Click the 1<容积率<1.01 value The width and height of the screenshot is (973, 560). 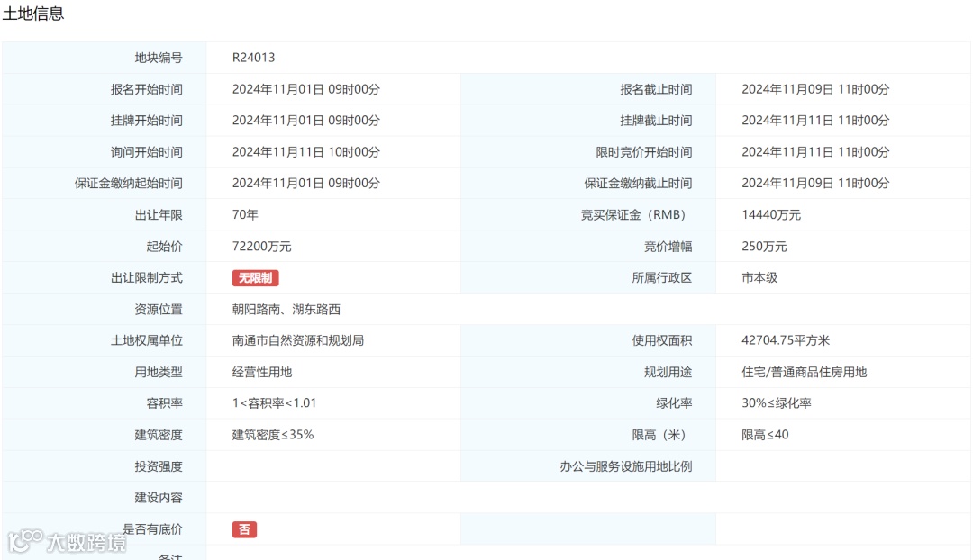point(274,403)
